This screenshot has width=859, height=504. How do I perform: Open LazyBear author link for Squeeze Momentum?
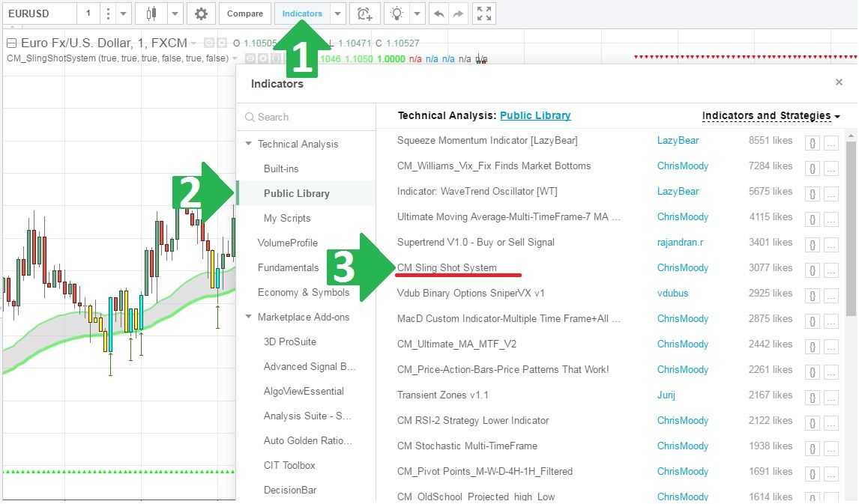click(678, 140)
